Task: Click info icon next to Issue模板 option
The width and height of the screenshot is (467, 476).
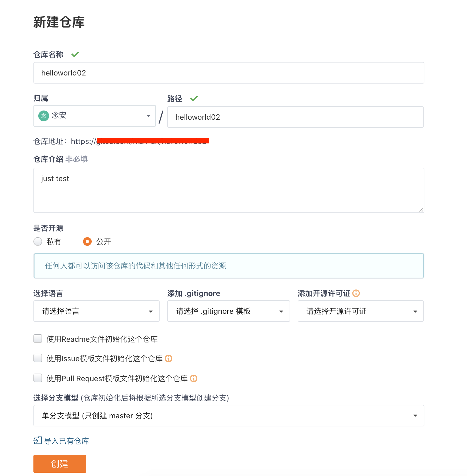Action: [169, 358]
